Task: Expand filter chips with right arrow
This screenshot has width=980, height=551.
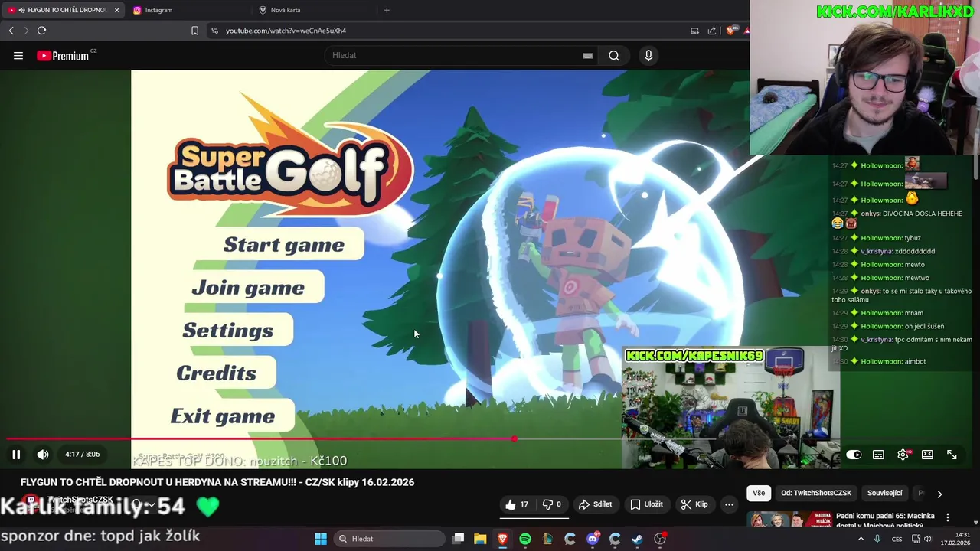Action: [x=939, y=494]
